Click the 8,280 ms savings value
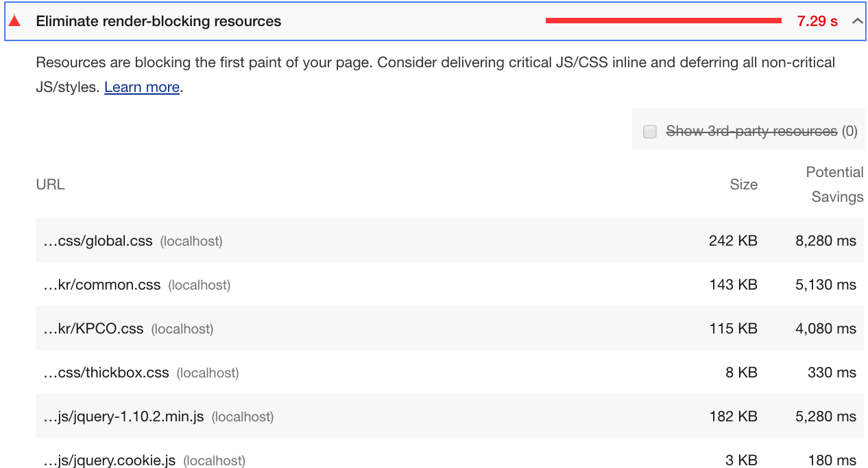 [x=826, y=241]
